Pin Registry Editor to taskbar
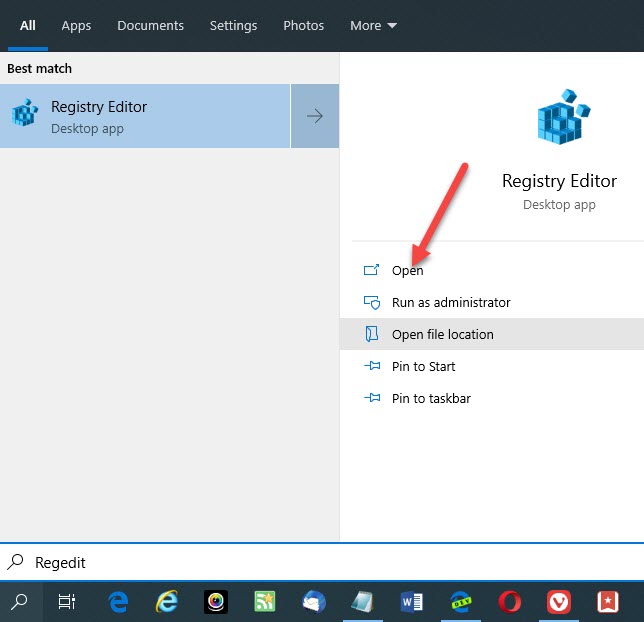 click(492, 398)
